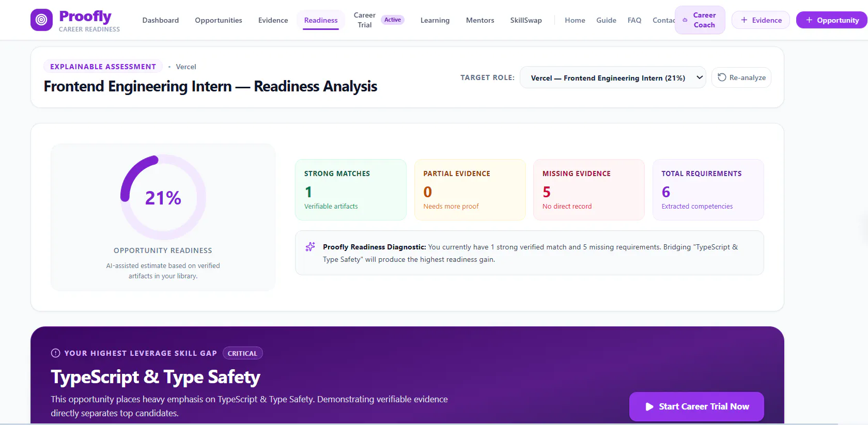Click the 'Needs more proof' caption
Image resolution: width=868 pixels, height=425 pixels.
[451, 206]
